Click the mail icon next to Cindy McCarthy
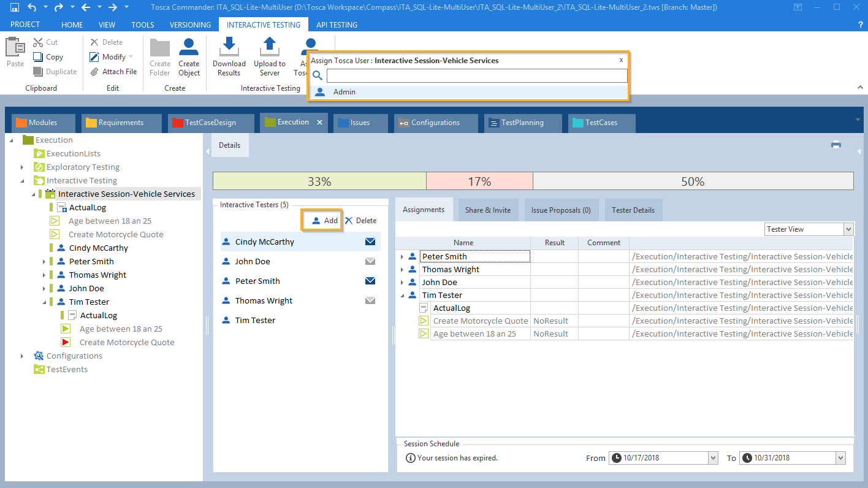Screen dimensions: 868x488 point(370,242)
